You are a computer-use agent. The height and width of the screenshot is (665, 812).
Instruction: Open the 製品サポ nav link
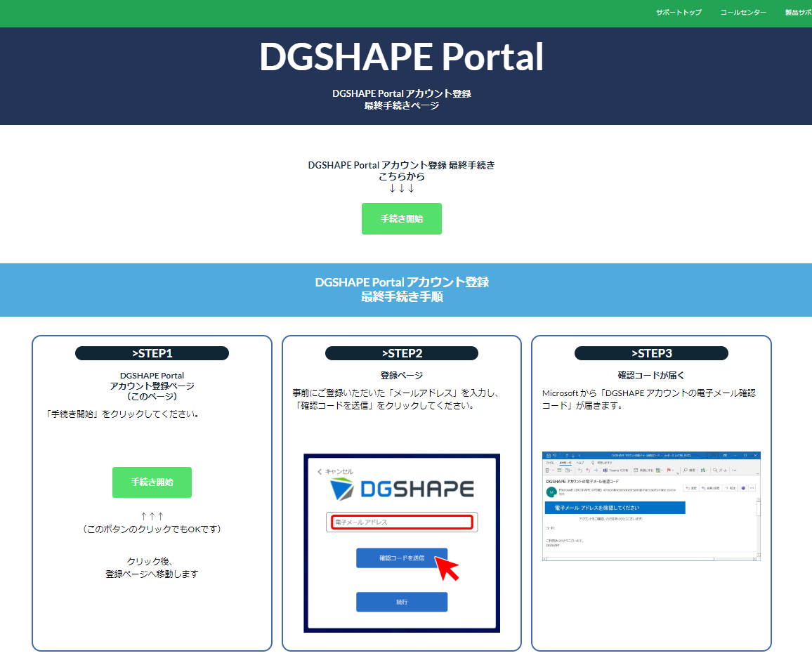coord(798,13)
